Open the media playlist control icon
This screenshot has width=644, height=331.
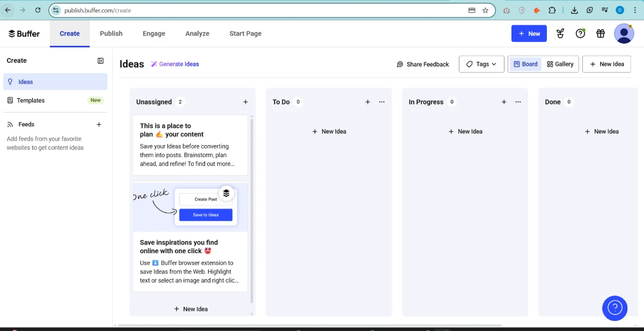click(x=605, y=10)
